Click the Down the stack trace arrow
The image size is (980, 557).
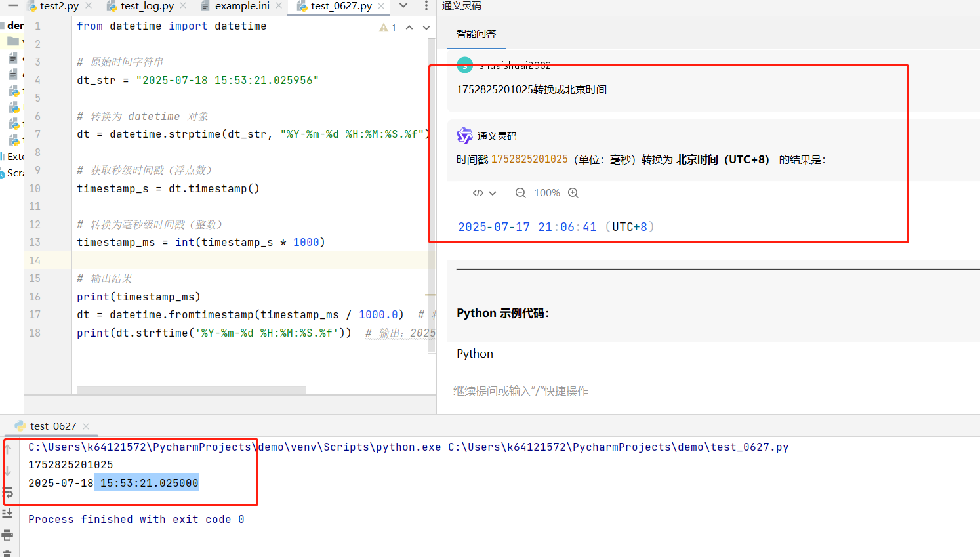[x=8, y=470]
